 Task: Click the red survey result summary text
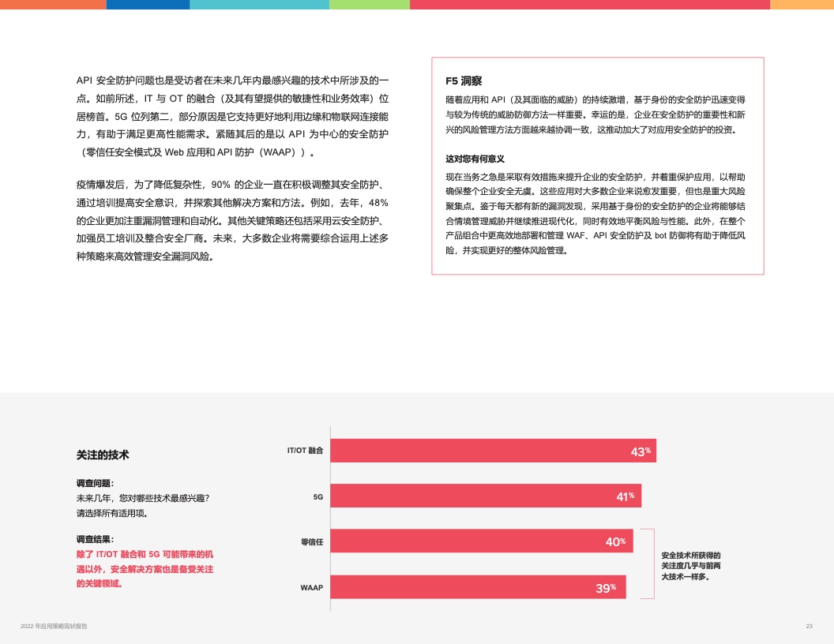coord(145,569)
